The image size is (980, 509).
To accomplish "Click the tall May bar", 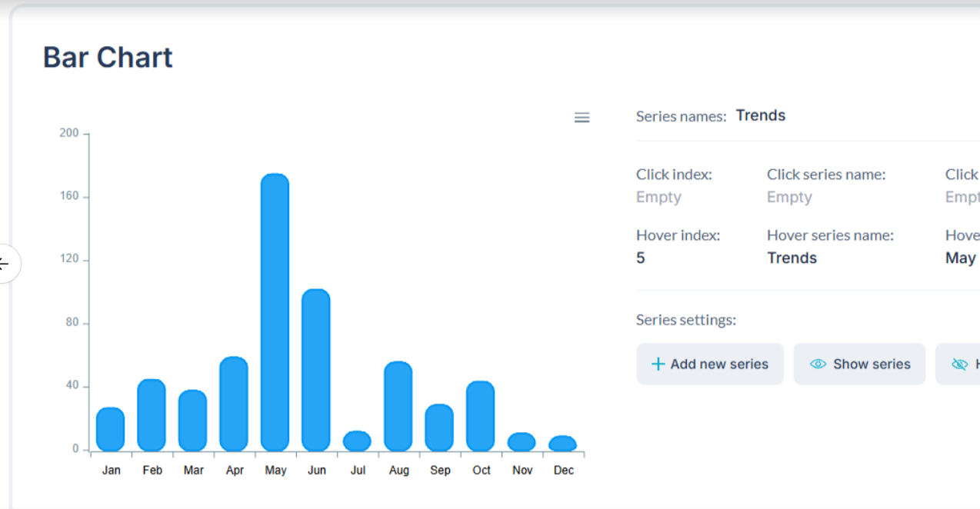I will click(x=275, y=312).
